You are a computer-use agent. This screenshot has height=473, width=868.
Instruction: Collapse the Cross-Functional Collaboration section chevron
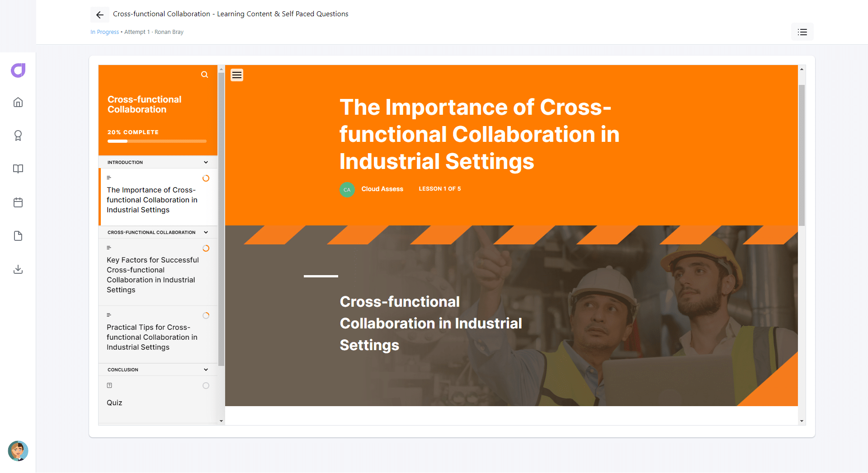[206, 232]
